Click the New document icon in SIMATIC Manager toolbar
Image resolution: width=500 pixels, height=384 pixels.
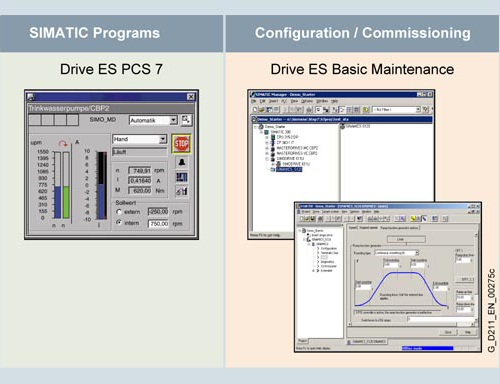pos(255,110)
